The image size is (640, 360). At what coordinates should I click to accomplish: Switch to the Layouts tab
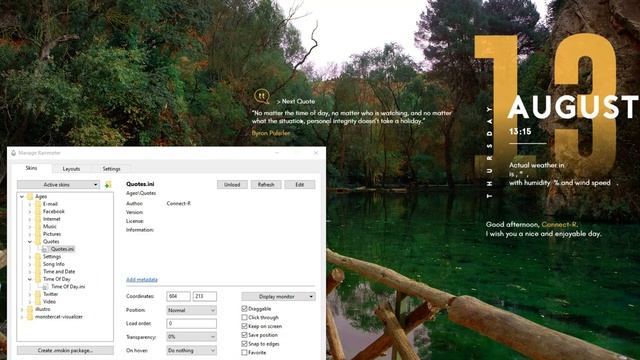(x=71, y=169)
